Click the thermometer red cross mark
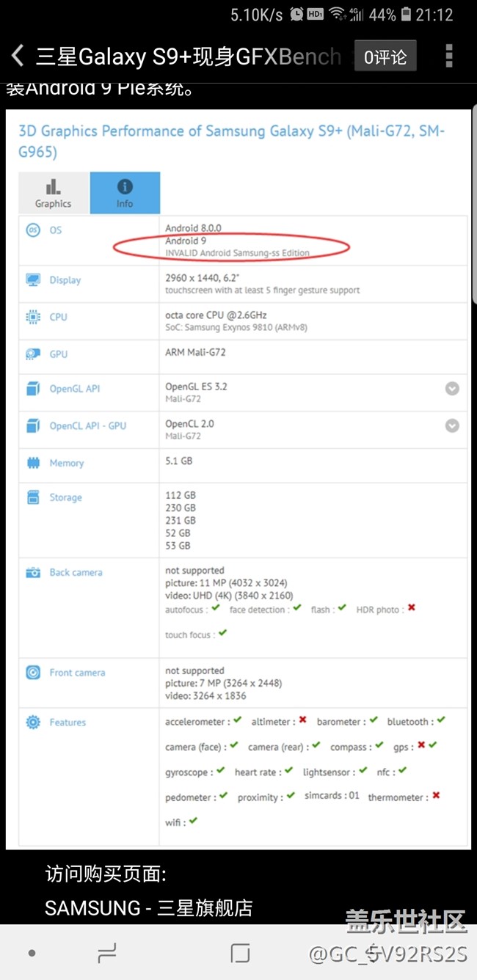Image resolution: width=477 pixels, height=980 pixels. (436, 796)
